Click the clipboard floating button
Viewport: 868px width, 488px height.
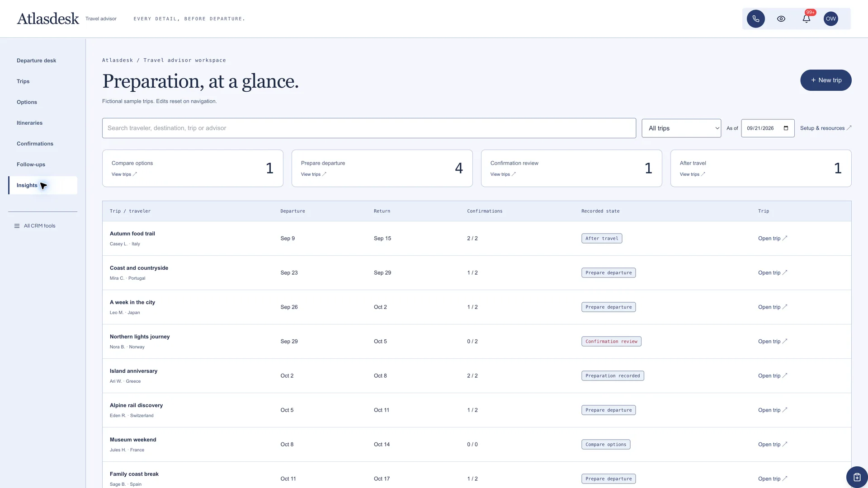tap(857, 477)
